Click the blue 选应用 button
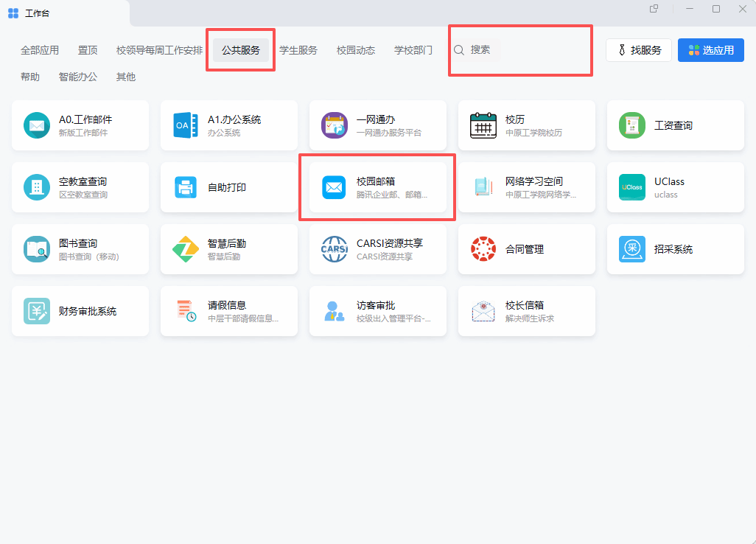 [x=710, y=50]
